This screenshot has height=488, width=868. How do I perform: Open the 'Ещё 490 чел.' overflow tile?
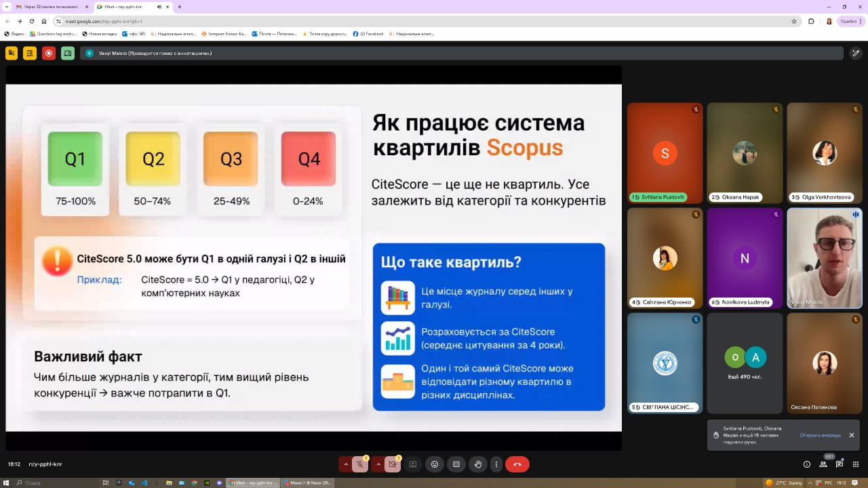pos(745,363)
